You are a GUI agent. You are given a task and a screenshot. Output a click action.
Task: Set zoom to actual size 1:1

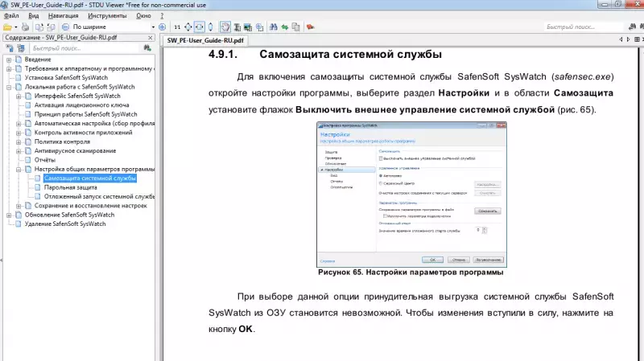pos(177,27)
